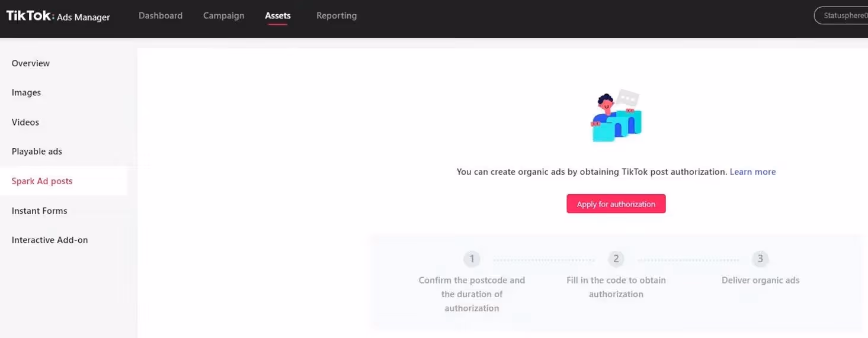Screen dimensions: 868x338
Task: Open Interactive Add-on in sidebar
Action: pyautogui.click(x=50, y=240)
